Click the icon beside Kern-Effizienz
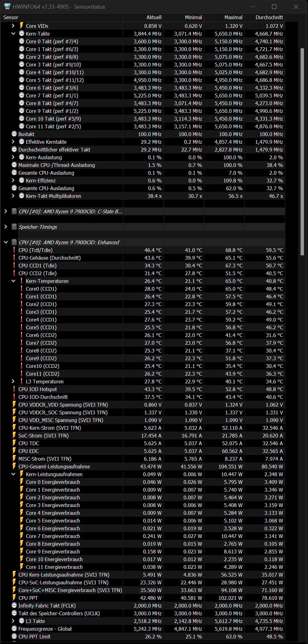Screen dimensions: 308x644 pyautogui.click(x=22, y=180)
